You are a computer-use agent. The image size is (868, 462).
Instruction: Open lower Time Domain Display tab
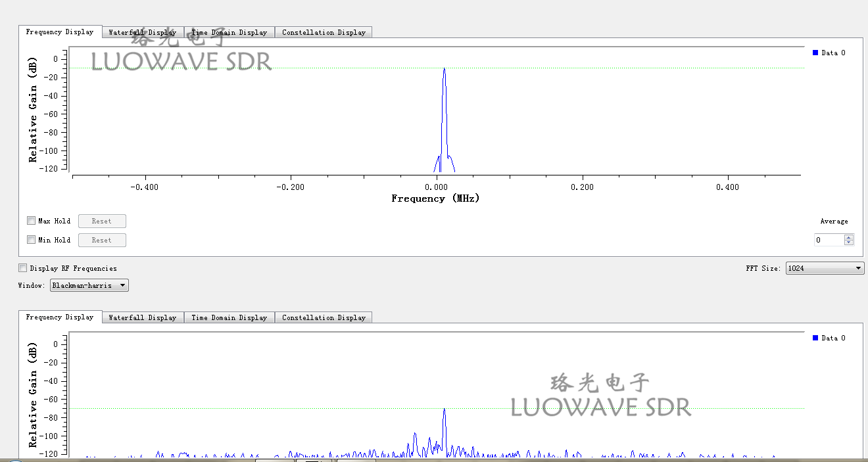pyautogui.click(x=229, y=317)
